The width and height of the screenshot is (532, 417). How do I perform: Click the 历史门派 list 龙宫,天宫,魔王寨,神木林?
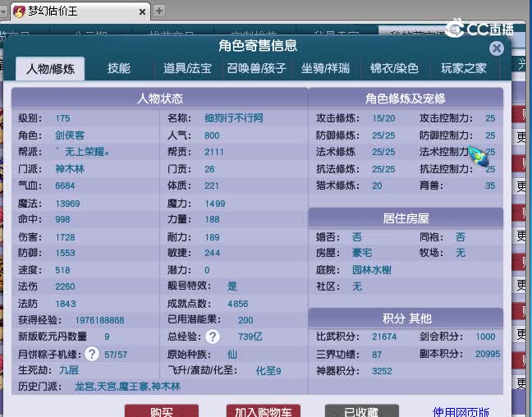[x=127, y=387]
